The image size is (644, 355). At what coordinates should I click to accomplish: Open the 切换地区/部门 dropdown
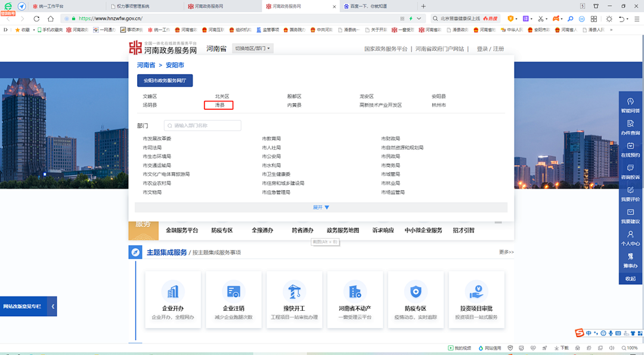(x=252, y=48)
